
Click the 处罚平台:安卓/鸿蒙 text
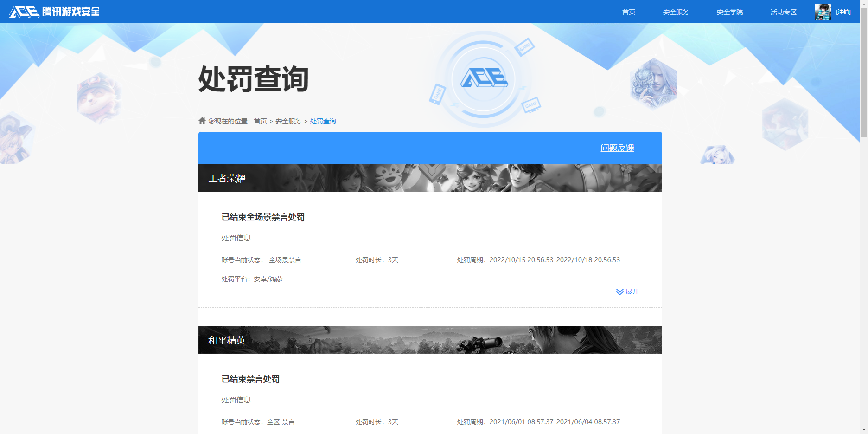pos(252,279)
